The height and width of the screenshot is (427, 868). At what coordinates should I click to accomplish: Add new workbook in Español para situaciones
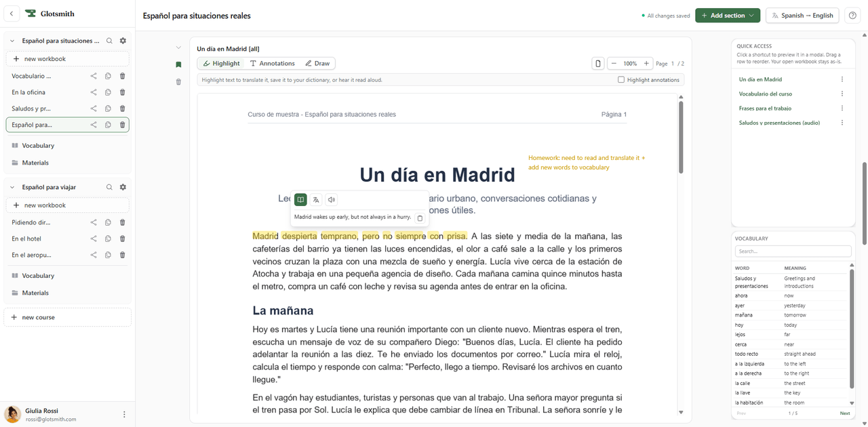pos(67,59)
